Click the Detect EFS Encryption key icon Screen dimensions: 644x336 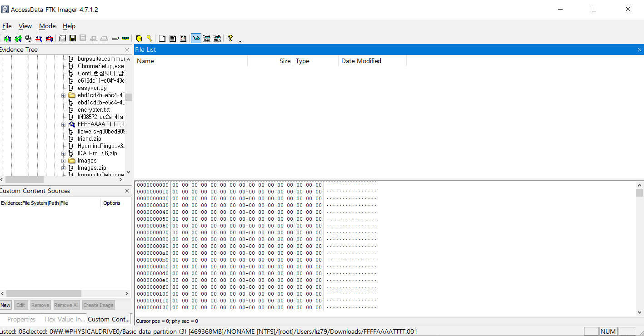[149, 39]
